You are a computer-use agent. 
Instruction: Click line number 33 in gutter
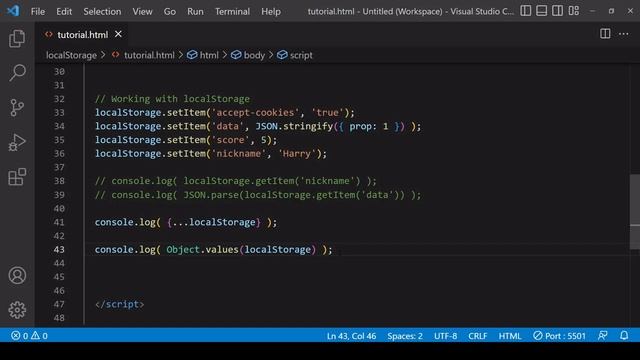coord(59,112)
